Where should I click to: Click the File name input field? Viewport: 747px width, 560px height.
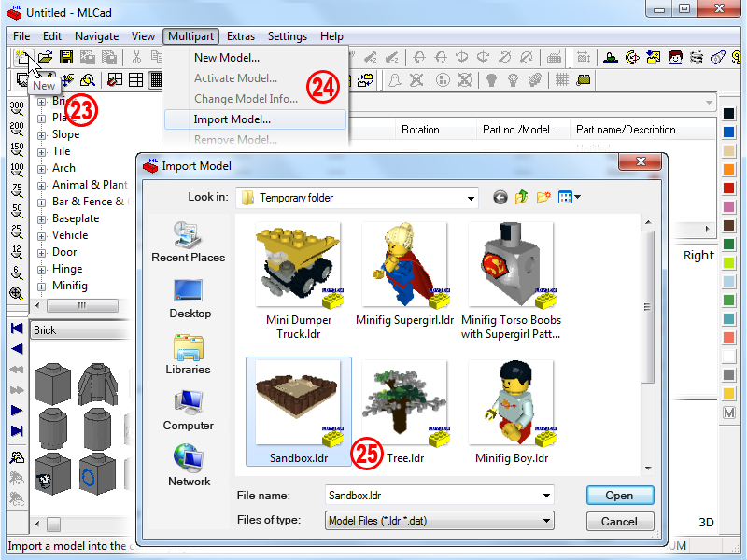tap(433, 496)
